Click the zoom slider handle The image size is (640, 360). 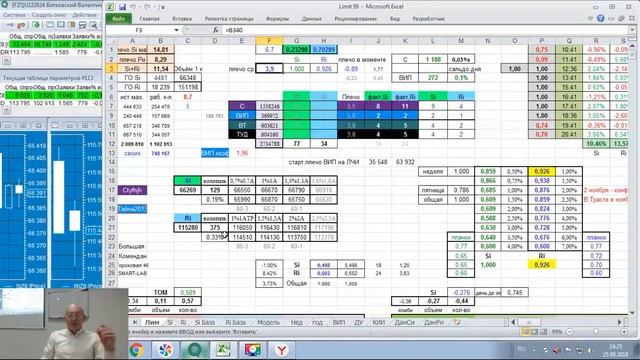pyautogui.click(x=596, y=332)
